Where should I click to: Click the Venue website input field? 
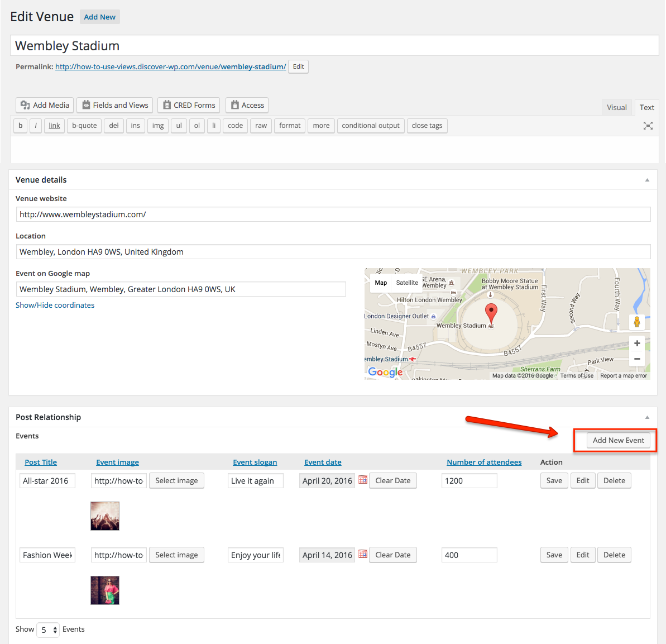[x=333, y=214]
